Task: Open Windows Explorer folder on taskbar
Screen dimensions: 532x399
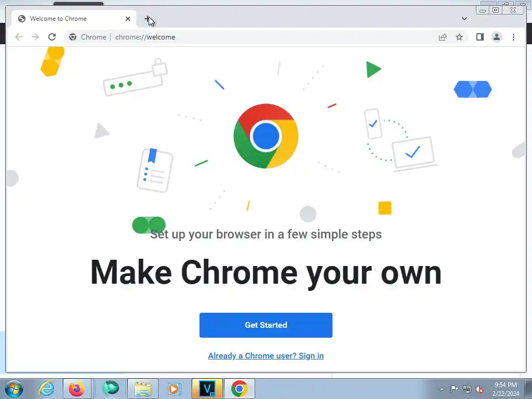Action: click(142, 389)
